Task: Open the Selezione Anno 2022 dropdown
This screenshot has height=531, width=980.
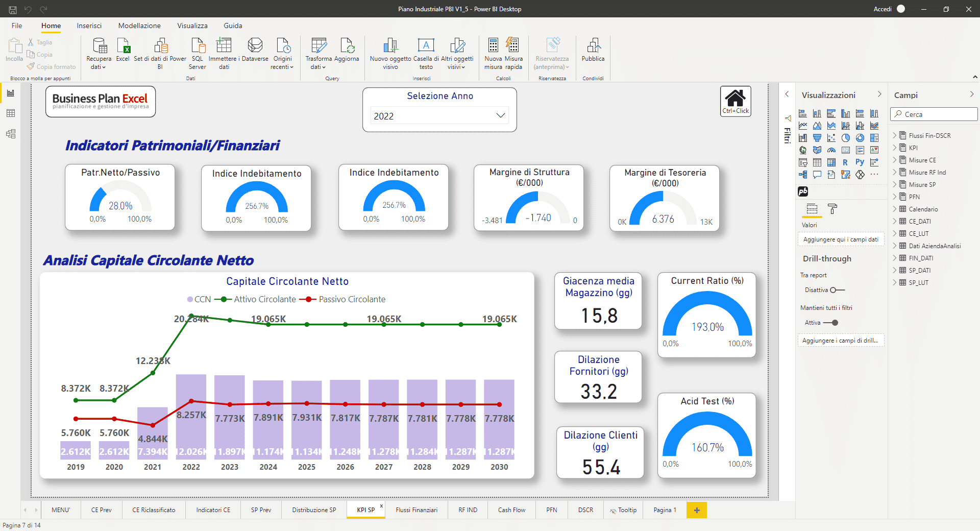Action: point(439,116)
